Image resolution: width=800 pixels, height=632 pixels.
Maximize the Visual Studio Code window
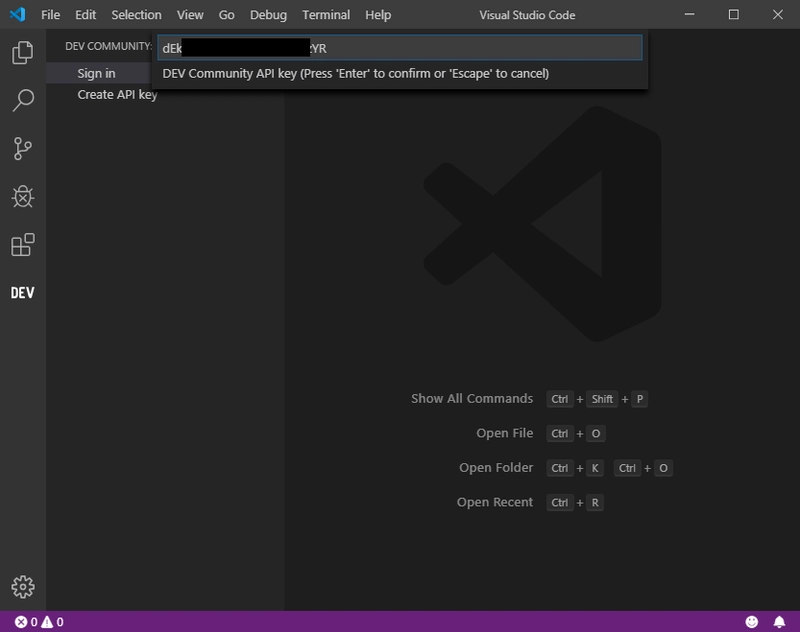point(733,14)
